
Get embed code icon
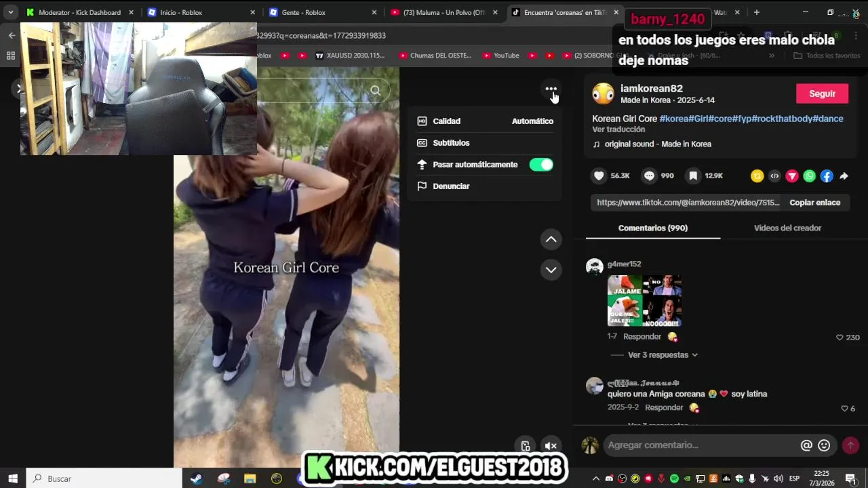pos(774,176)
